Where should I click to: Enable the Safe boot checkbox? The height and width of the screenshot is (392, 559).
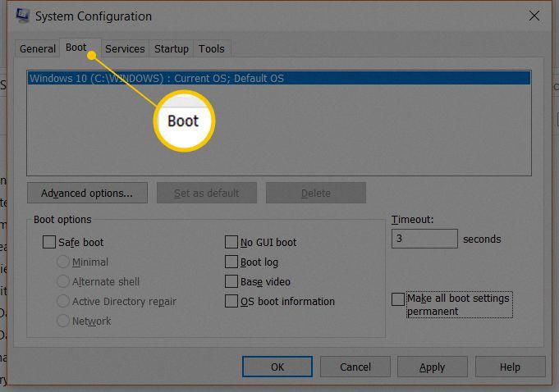[49, 243]
